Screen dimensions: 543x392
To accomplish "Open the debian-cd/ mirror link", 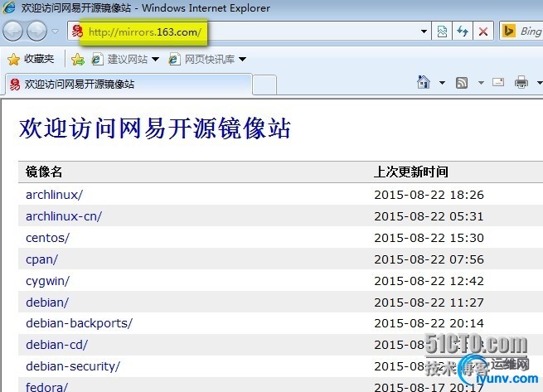I will pyautogui.click(x=57, y=345).
